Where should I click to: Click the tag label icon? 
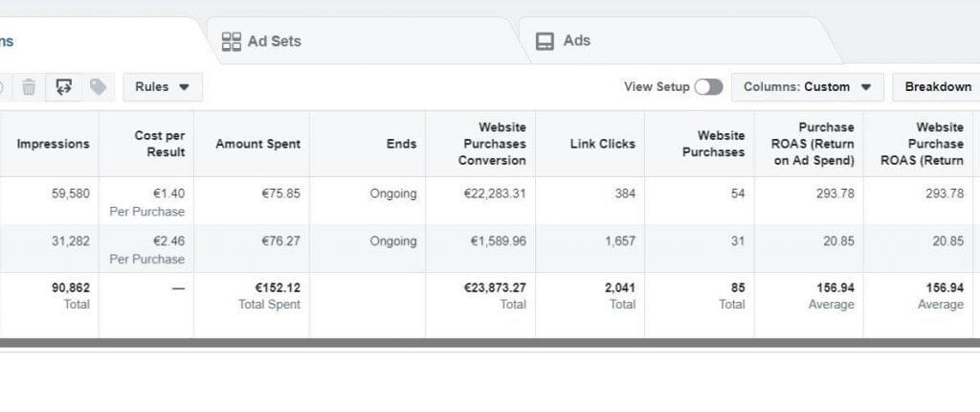point(98,87)
